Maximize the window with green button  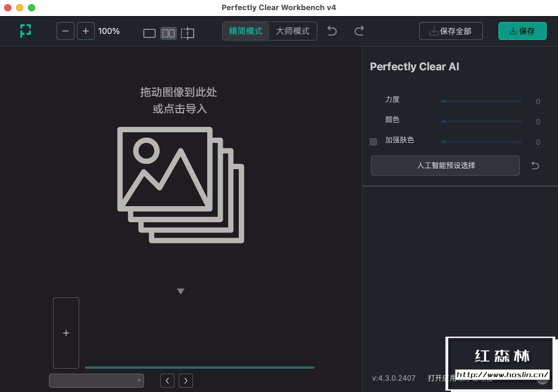(32, 8)
